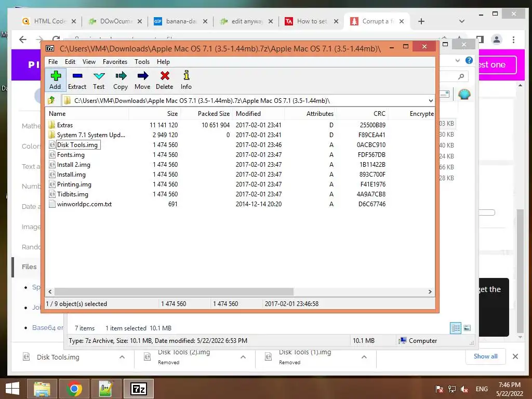This screenshot has width=532, height=399.
Task: Click the Base64 encode link
Action: point(47,328)
